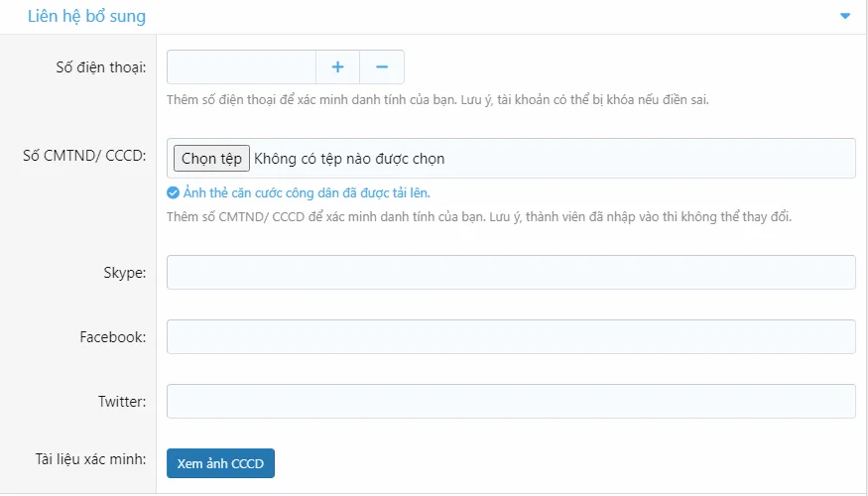Viewport: 868px width, 496px height.
Task: Click the blue checkmark circle icon
Action: [x=174, y=193]
